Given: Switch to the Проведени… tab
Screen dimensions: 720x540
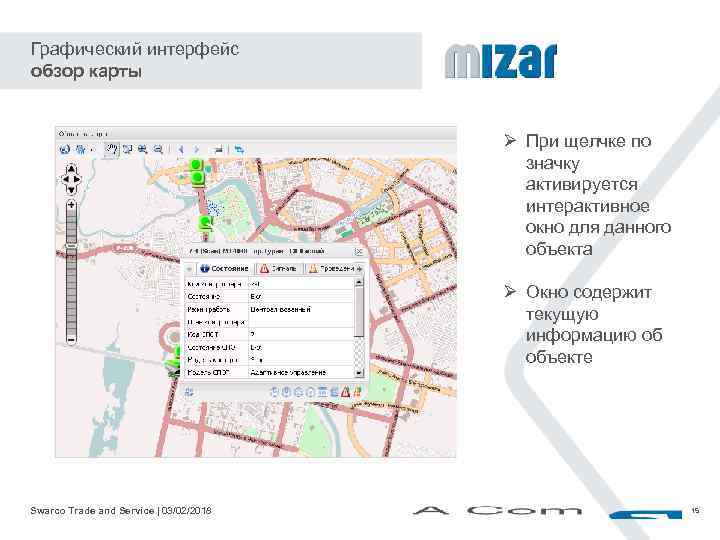Looking at the screenshot, I should point(331,268).
